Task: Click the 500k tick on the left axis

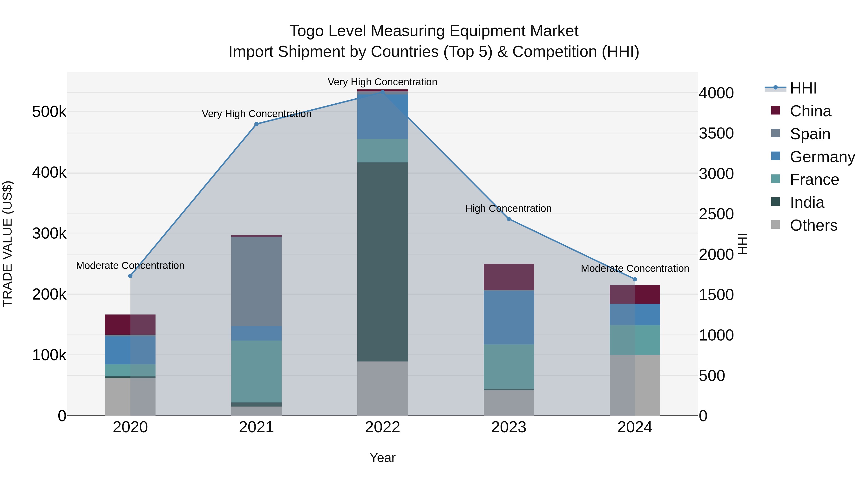Action: coord(49,112)
